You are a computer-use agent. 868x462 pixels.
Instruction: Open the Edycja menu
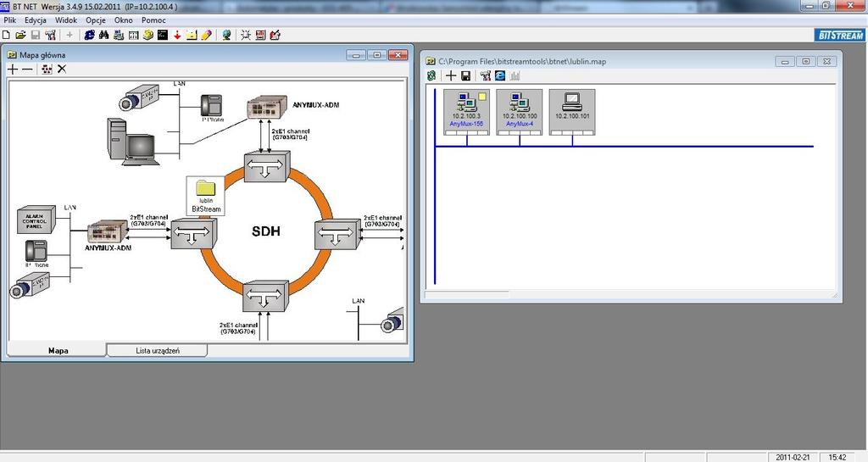(36, 19)
